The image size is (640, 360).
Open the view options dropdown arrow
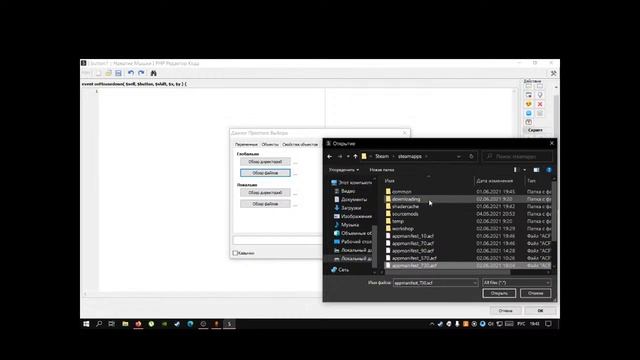pos(524,170)
